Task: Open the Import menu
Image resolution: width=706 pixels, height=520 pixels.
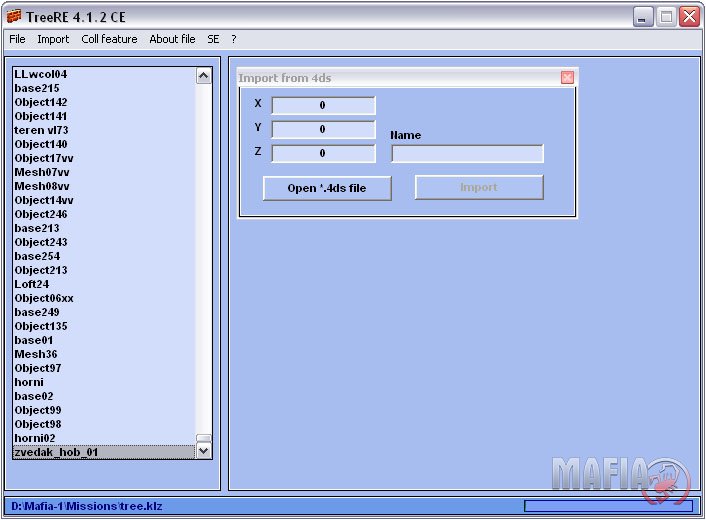Action: point(53,39)
